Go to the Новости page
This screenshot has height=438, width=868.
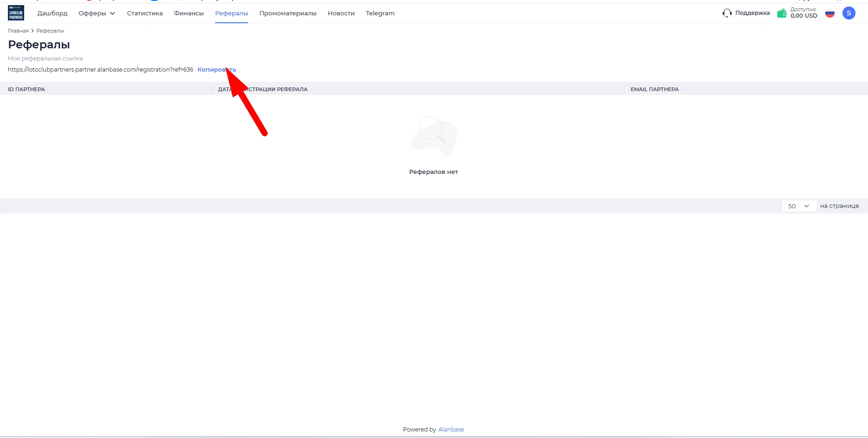[x=341, y=13]
